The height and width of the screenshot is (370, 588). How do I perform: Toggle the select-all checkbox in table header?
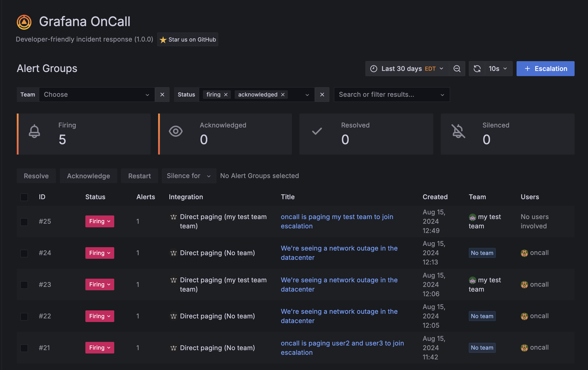coord(24,197)
